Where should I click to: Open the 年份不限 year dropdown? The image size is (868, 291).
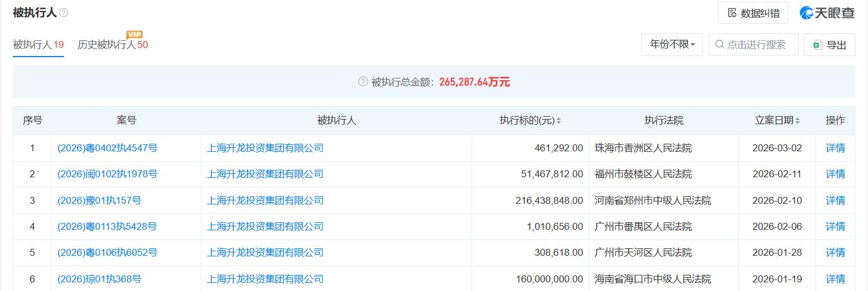[672, 44]
